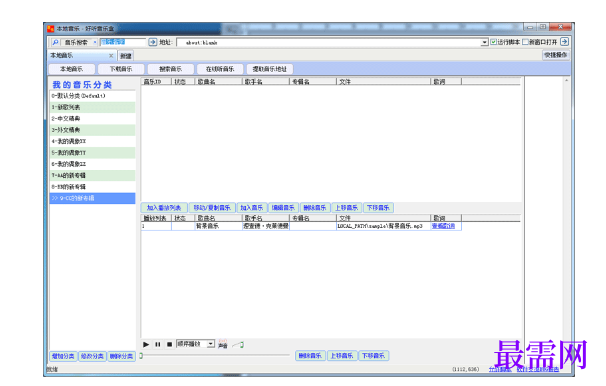Screen dimensions: 606x386
Task: Toggle the 运行脚本 checkbox
Action: [494, 42]
